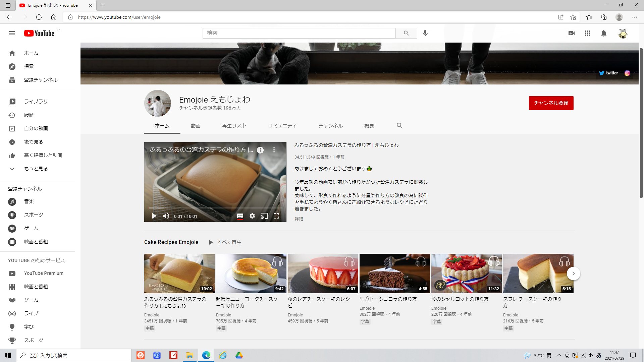
Task: Open the 生ガトーショコラ video thumbnail
Action: coord(395,274)
